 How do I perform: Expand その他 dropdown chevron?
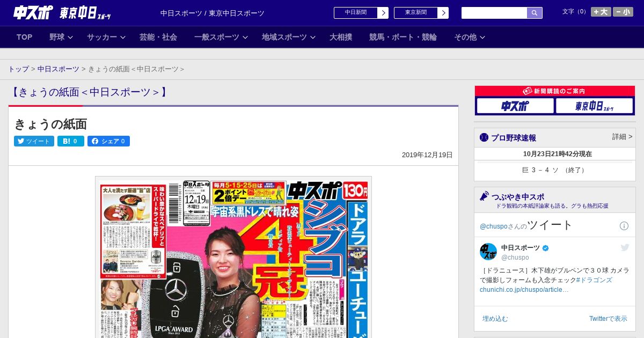click(x=482, y=37)
